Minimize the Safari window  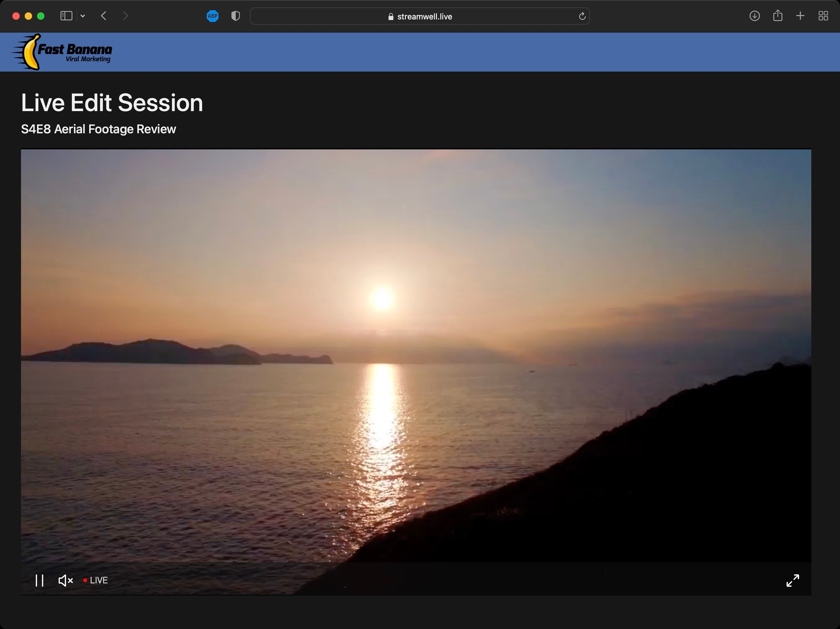28,16
